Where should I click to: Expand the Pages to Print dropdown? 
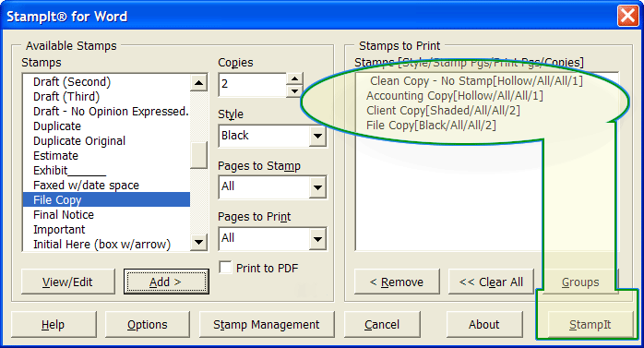click(x=317, y=239)
